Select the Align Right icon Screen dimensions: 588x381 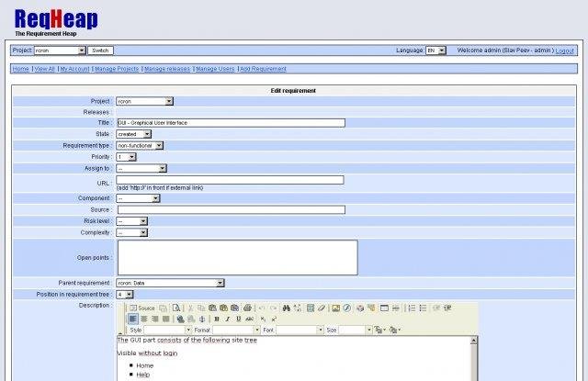tap(154, 319)
